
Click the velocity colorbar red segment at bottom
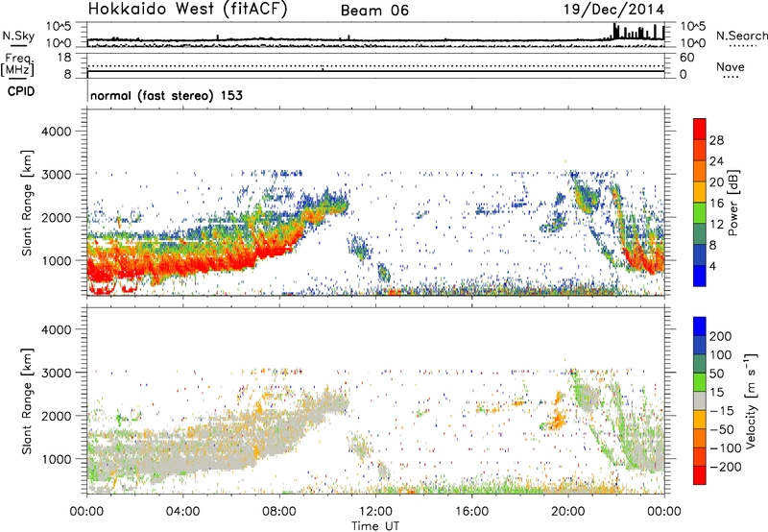pos(700,475)
